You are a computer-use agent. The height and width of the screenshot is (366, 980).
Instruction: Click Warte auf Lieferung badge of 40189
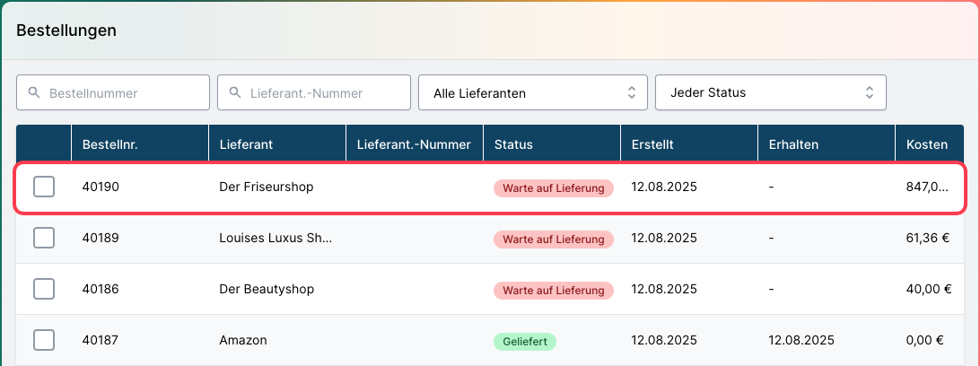554,240
